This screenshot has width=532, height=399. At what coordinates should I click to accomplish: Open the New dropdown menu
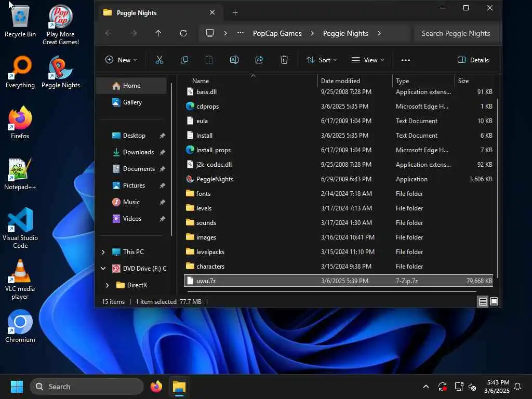[121, 60]
